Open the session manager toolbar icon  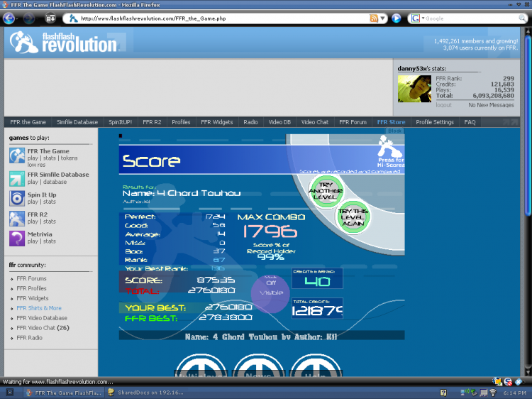point(50,18)
